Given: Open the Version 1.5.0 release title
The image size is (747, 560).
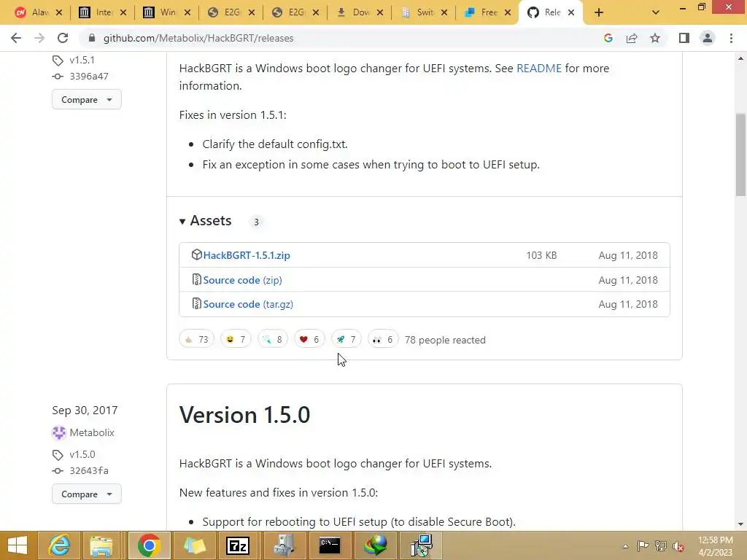Looking at the screenshot, I should click(244, 415).
